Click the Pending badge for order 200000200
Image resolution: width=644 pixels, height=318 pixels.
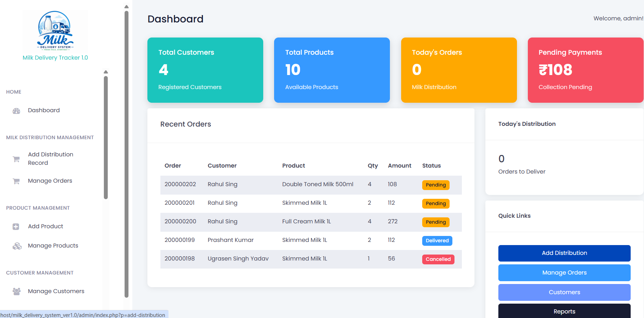436,222
